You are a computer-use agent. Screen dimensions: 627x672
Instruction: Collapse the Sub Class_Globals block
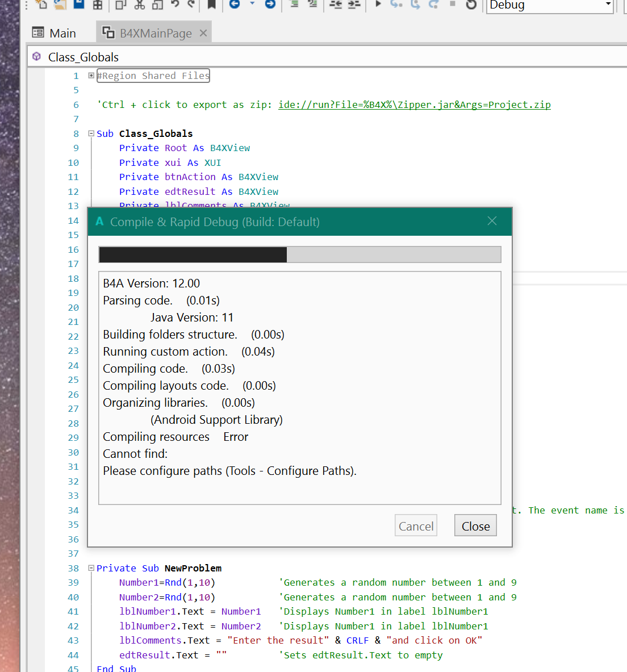tap(91, 133)
